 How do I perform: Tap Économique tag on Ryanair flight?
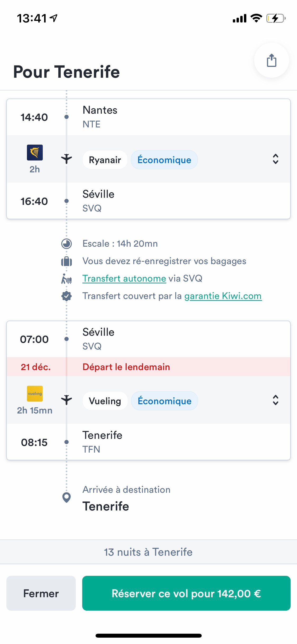pos(164,160)
